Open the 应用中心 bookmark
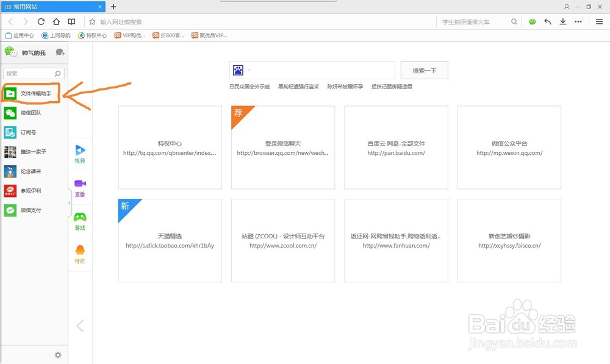Screen dimensions: 610x364 click(20, 35)
